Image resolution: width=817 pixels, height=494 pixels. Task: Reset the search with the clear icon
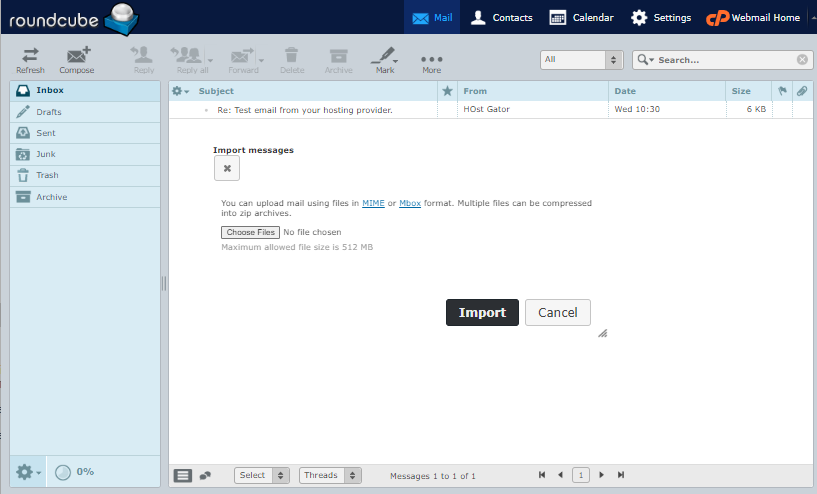pos(802,60)
